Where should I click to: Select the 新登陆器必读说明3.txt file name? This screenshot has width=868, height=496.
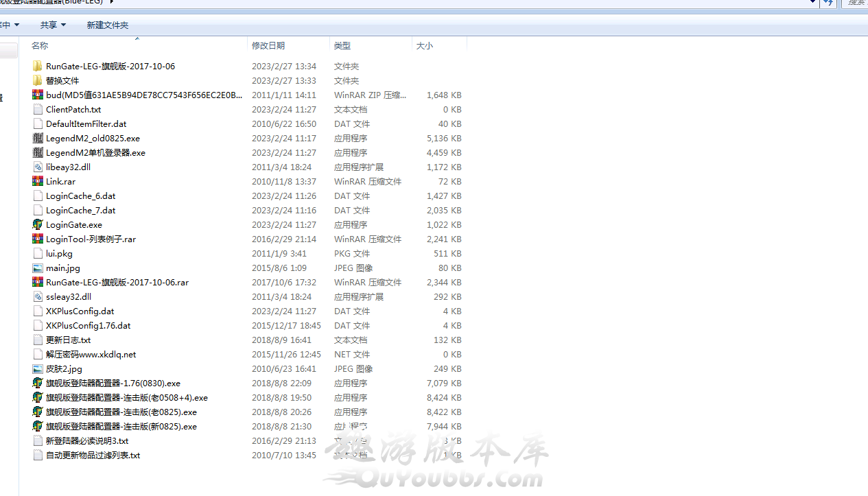pos(87,441)
